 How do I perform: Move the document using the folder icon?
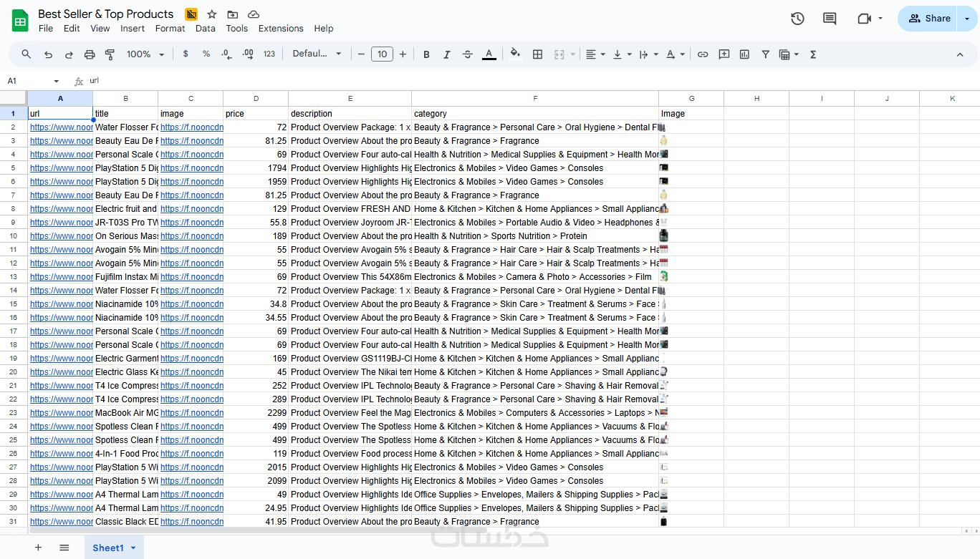point(232,14)
